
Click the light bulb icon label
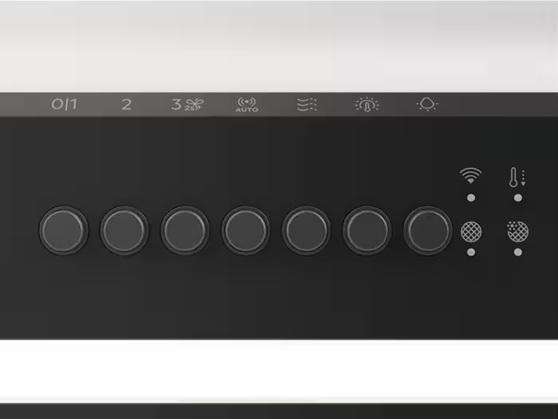click(x=427, y=104)
